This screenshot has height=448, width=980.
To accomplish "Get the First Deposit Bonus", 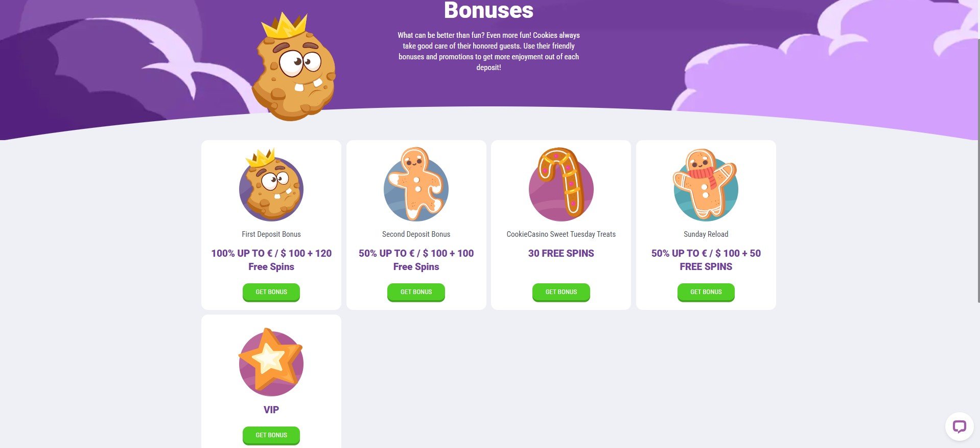I will click(271, 292).
